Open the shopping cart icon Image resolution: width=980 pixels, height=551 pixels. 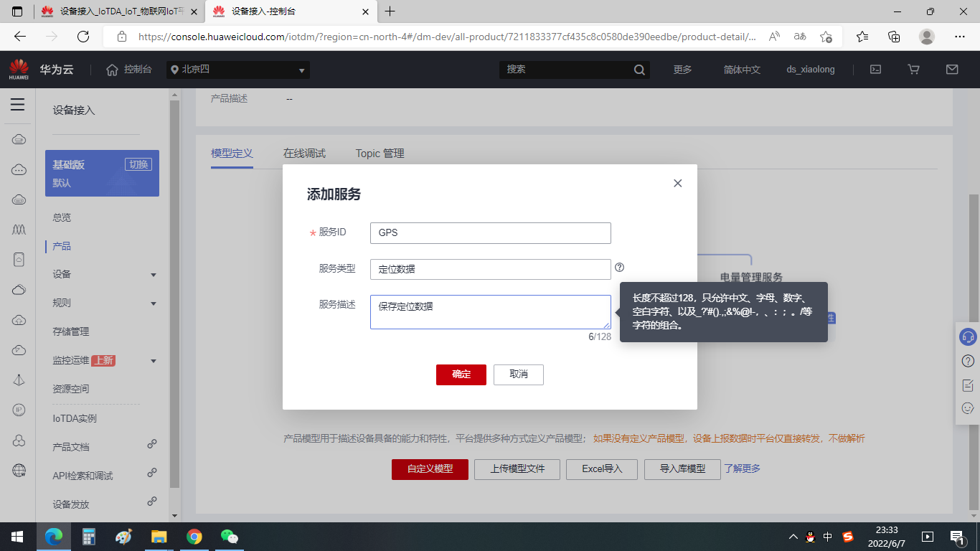coord(913,70)
